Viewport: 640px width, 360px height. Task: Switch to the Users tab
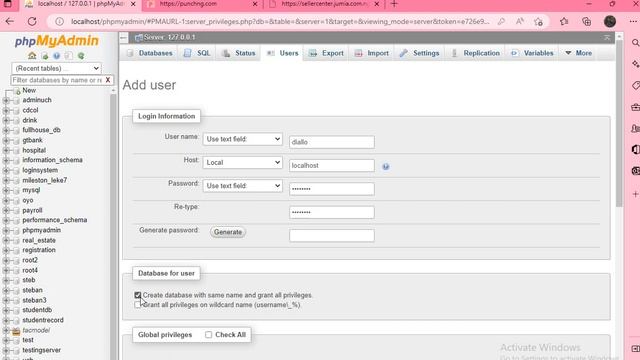click(282, 53)
